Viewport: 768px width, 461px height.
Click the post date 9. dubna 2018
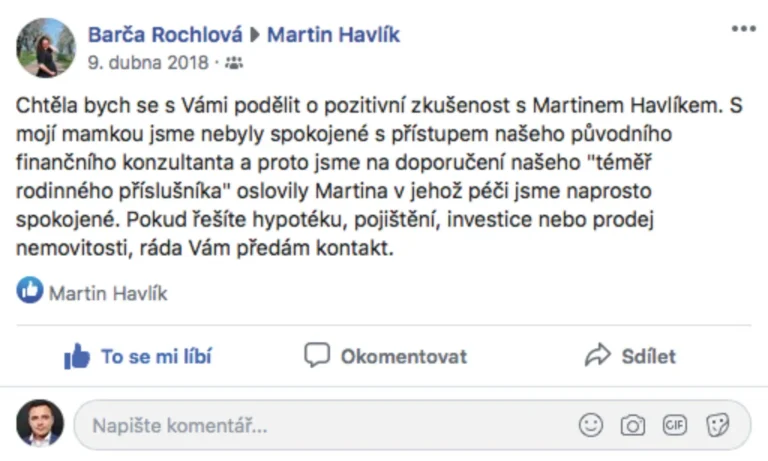pyautogui.click(x=147, y=63)
